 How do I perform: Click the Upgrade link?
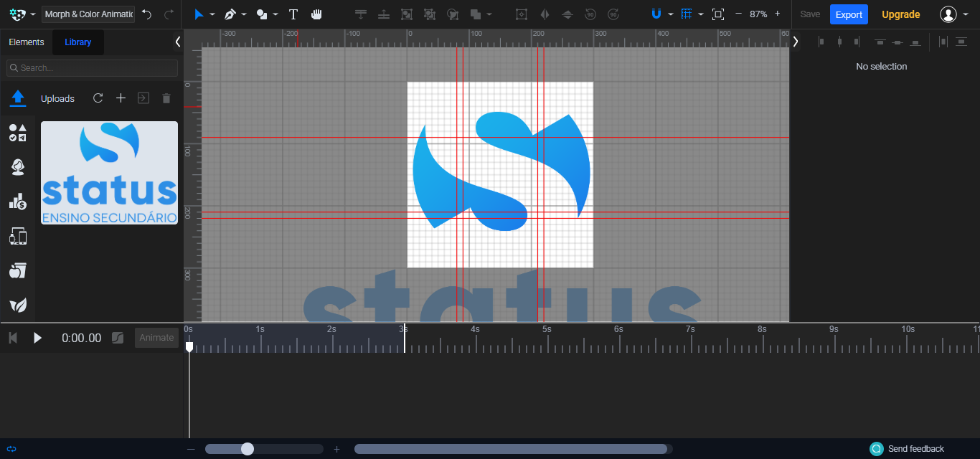click(900, 14)
